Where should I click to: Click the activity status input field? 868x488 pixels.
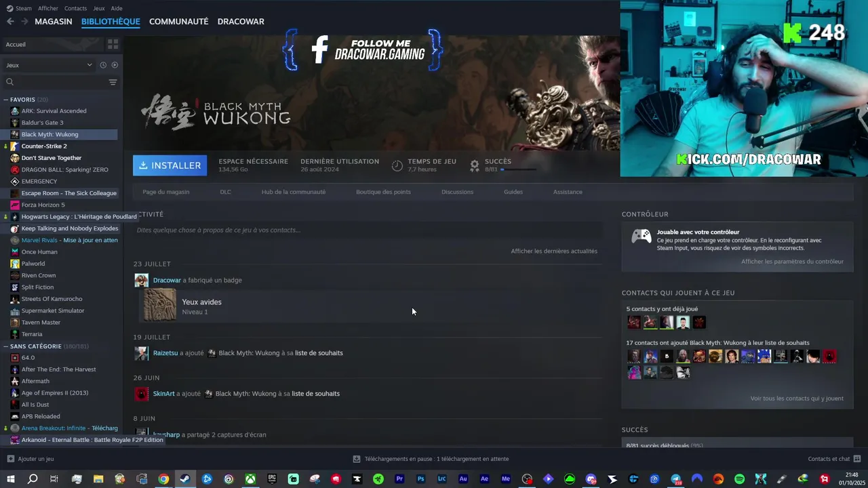point(368,230)
